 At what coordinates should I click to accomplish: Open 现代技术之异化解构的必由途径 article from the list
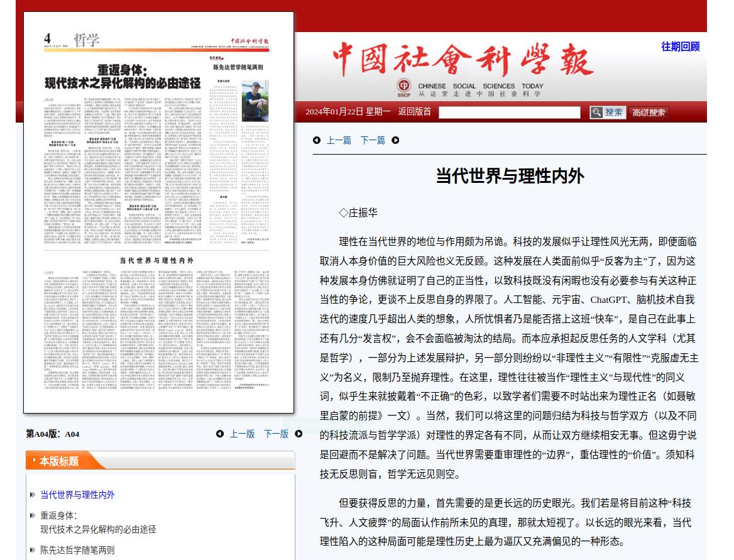coord(98,529)
